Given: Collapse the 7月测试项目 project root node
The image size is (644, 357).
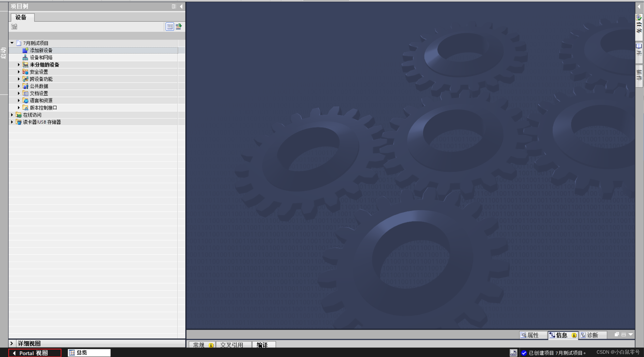Looking at the screenshot, I should (12, 43).
